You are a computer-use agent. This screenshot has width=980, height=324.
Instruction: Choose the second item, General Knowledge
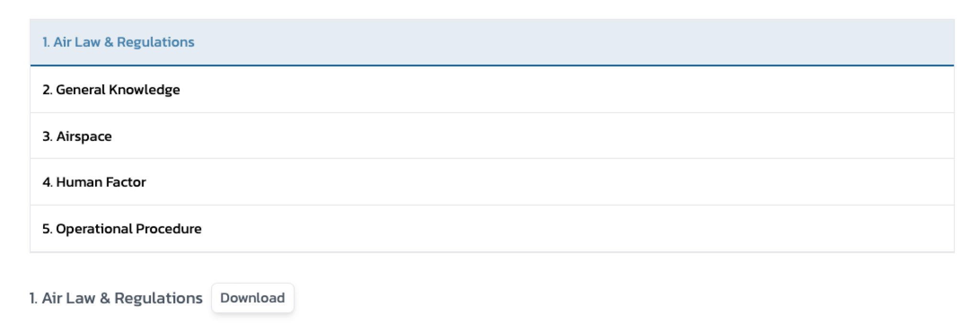coord(111,89)
